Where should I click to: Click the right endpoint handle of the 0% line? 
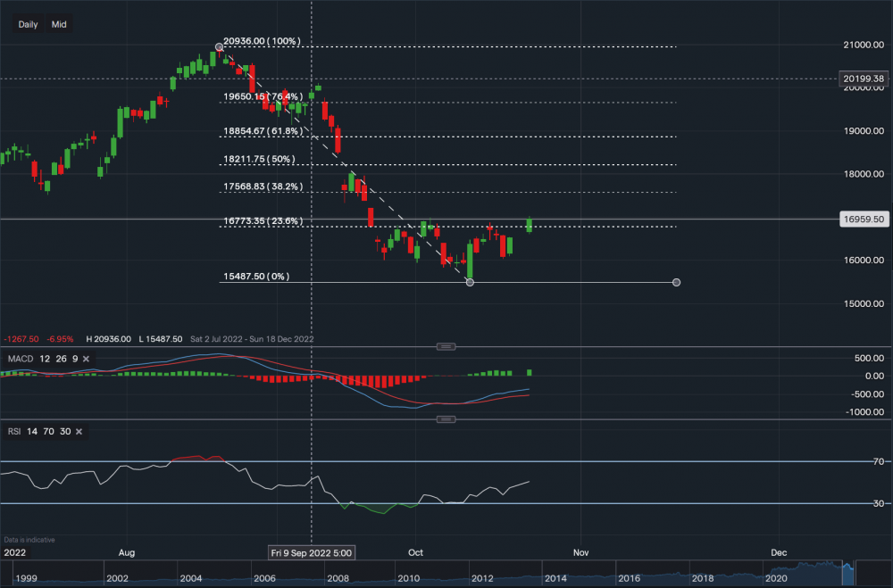tap(676, 282)
